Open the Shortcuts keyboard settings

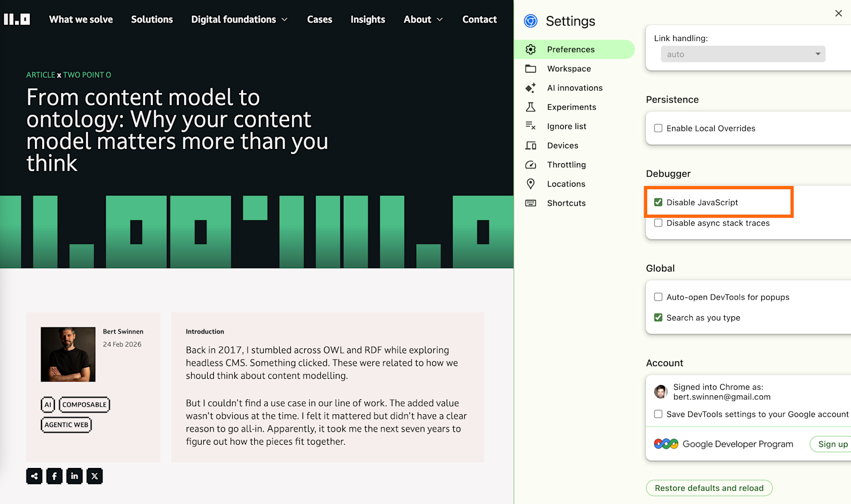(566, 203)
